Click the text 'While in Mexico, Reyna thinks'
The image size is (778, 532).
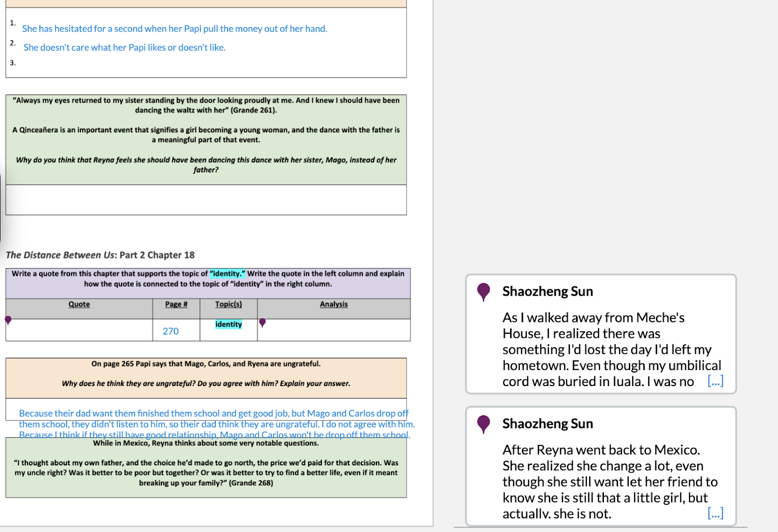pos(206,443)
